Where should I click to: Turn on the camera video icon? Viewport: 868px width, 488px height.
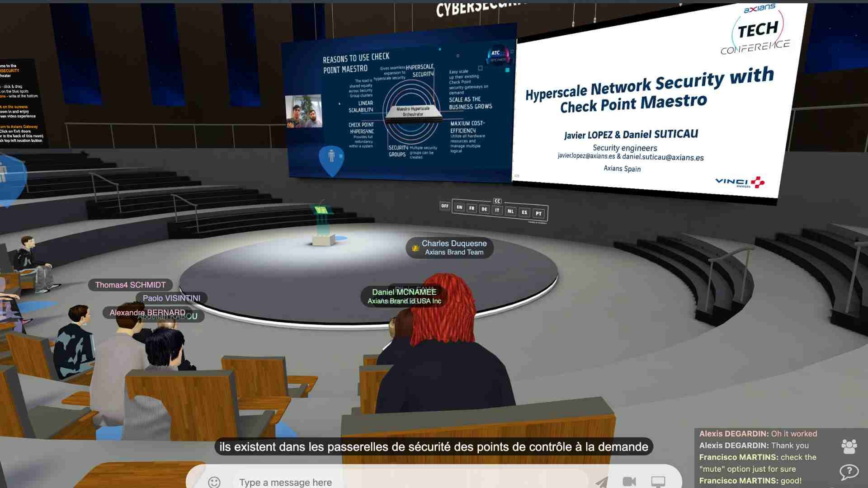[629, 482]
